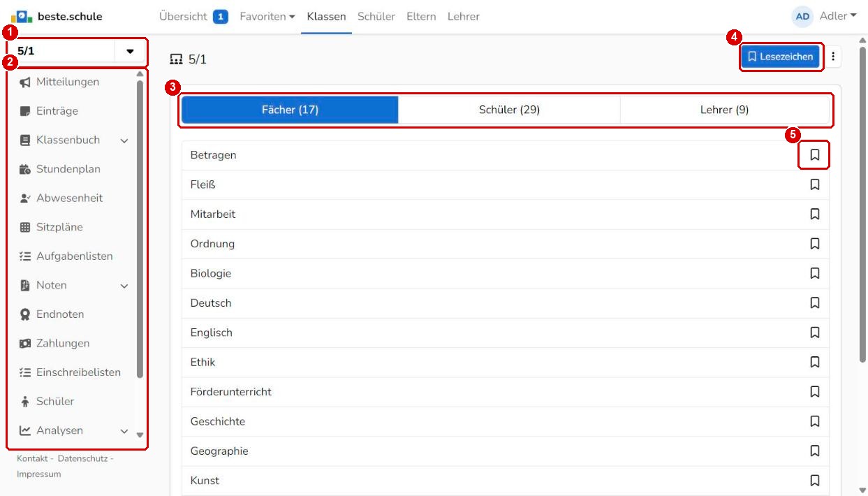This screenshot has width=868, height=496.
Task: Open Übersicht in the top navigation
Action: coord(182,16)
